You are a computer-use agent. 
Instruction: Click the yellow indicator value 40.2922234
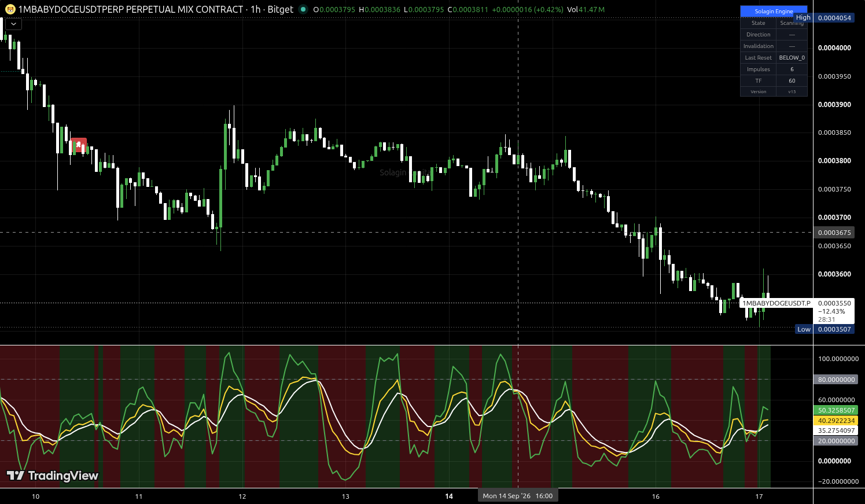click(836, 421)
